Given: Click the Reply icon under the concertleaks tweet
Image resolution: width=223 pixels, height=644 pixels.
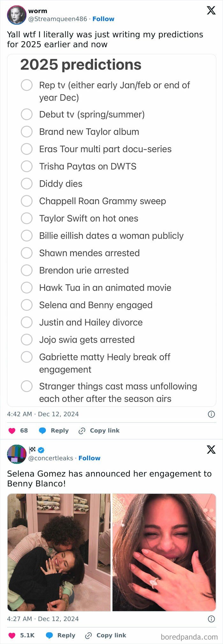Looking at the screenshot, I should point(49,635).
